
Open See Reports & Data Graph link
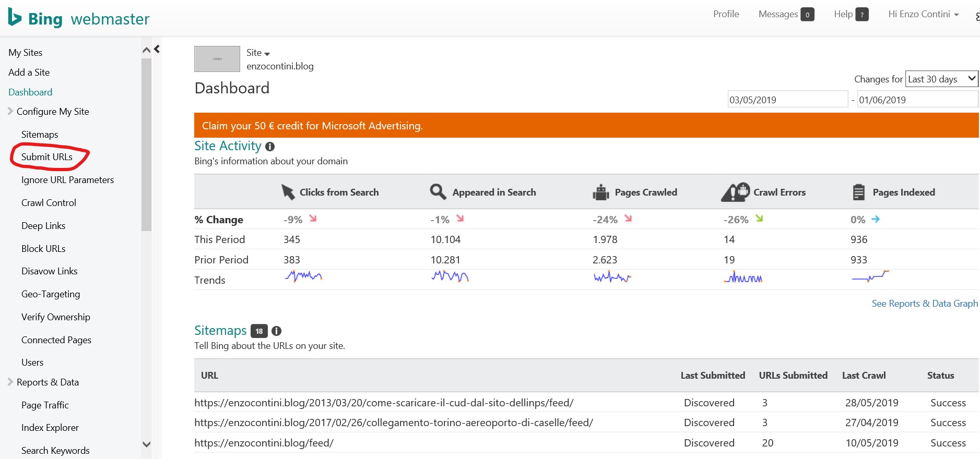coord(924,304)
